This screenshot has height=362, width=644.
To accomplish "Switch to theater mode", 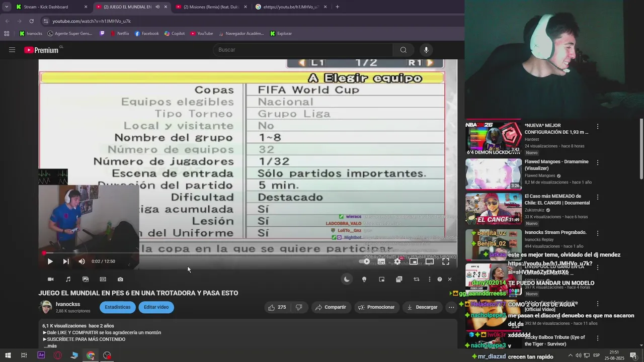I will (x=430, y=261).
